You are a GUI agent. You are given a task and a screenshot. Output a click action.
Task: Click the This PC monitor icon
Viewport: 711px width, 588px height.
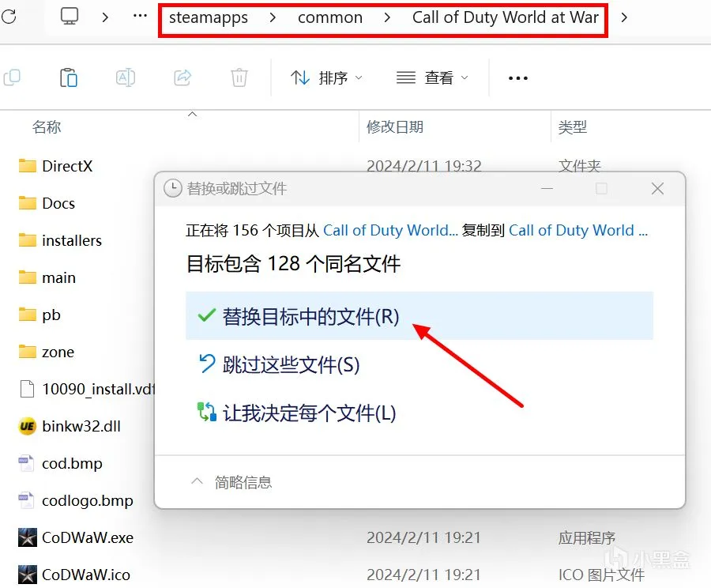click(x=70, y=17)
